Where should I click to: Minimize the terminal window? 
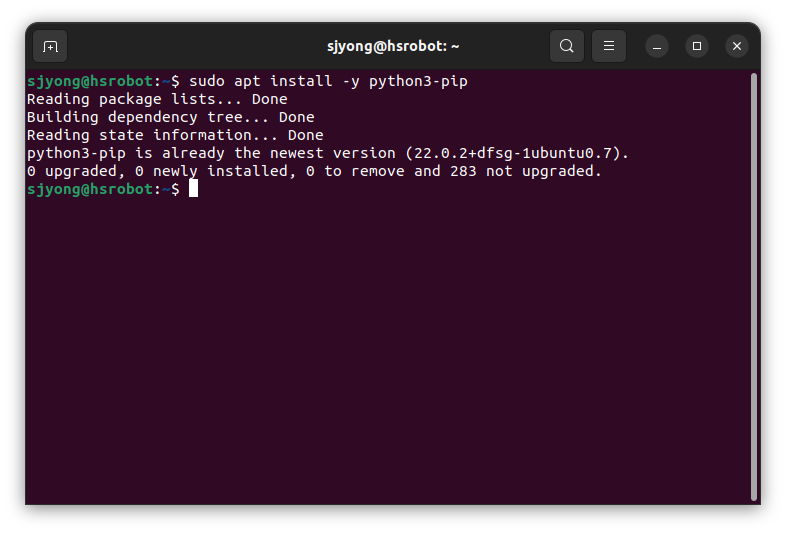click(657, 46)
